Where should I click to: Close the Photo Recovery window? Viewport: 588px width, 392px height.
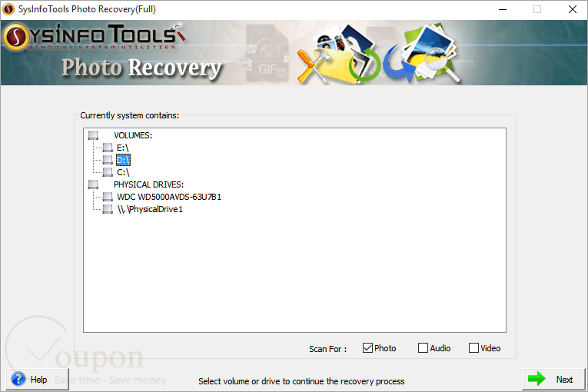point(573,9)
